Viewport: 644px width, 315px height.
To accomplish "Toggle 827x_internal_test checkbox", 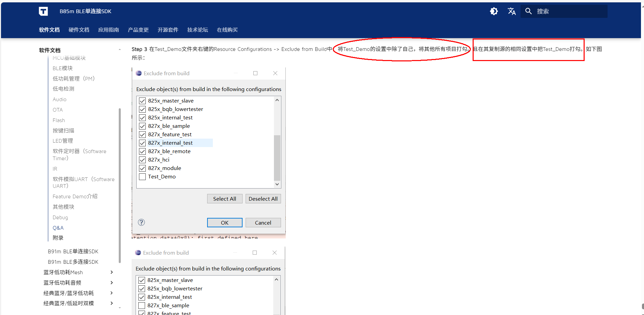I will click(142, 143).
